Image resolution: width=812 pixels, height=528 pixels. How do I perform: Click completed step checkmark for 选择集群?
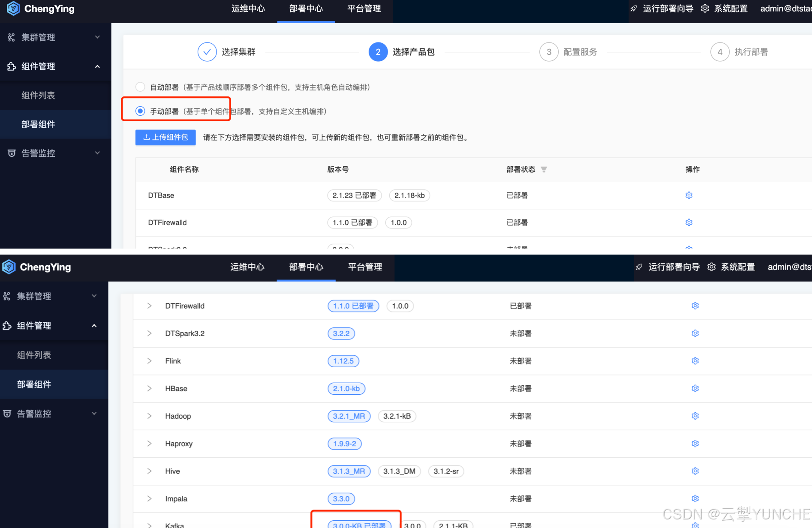click(x=207, y=52)
